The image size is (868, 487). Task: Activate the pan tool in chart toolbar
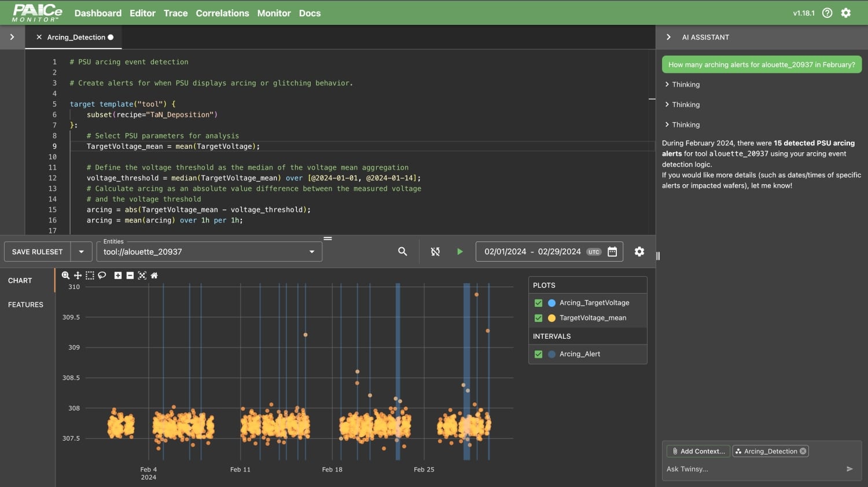point(78,276)
